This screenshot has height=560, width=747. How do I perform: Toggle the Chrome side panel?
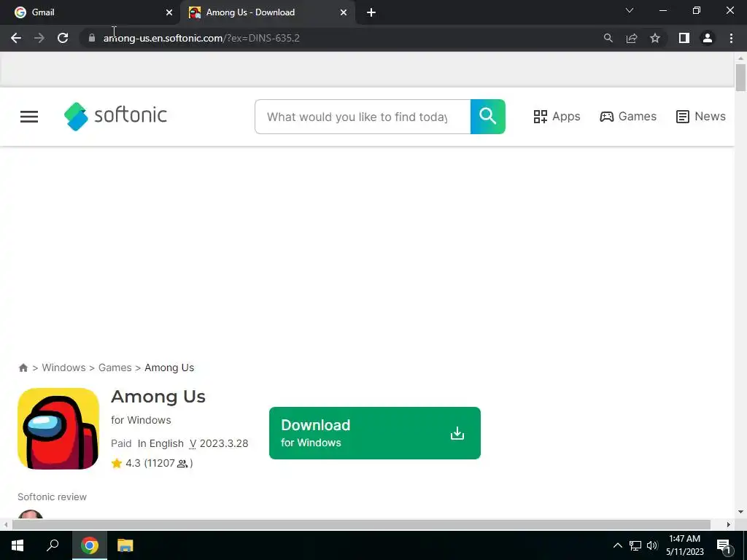coord(684,38)
